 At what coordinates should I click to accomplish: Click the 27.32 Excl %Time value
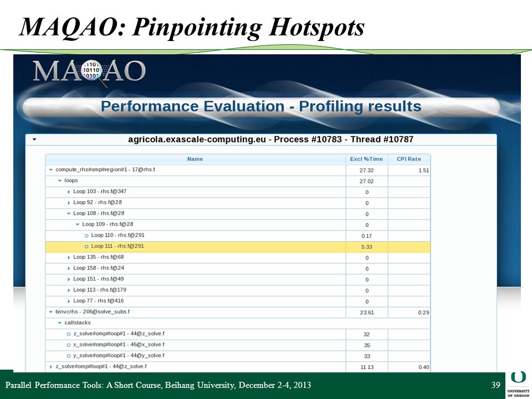click(366, 170)
